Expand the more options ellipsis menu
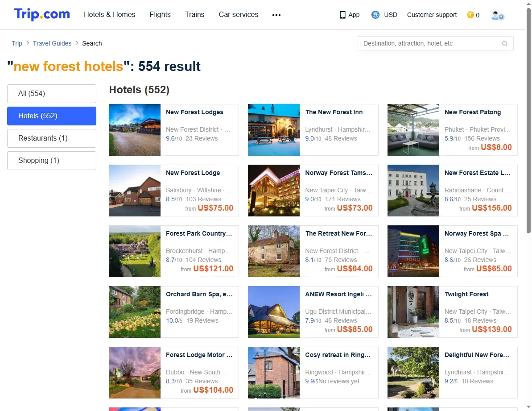Screen dimensions: 532x411 (276, 15)
